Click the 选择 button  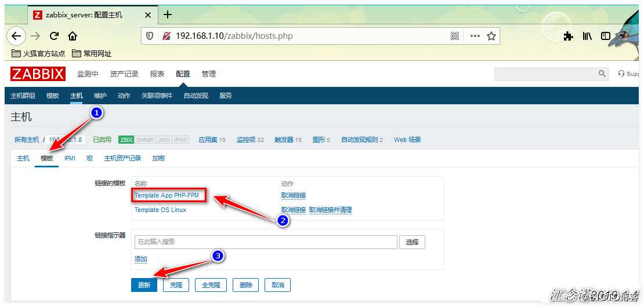pos(412,242)
